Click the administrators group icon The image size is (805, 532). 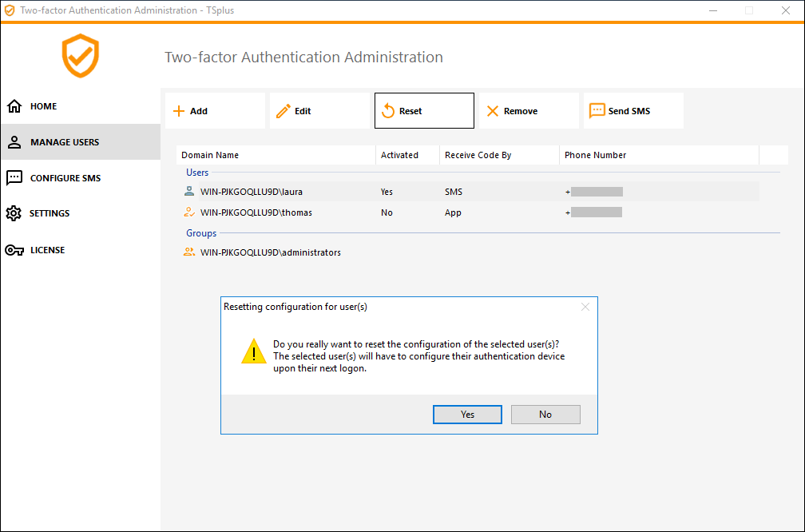[189, 252]
